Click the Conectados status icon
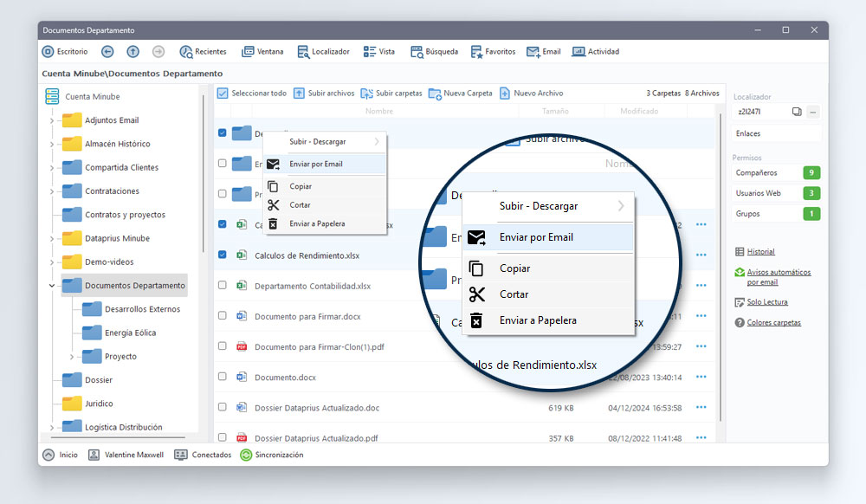Image resolution: width=866 pixels, height=504 pixels. (x=181, y=455)
